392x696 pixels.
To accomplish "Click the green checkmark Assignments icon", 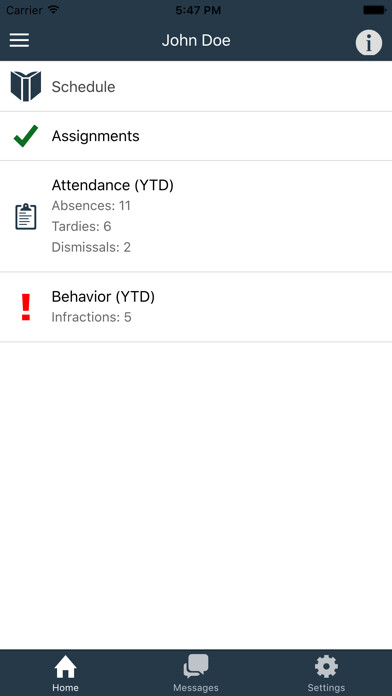I will pyautogui.click(x=26, y=136).
